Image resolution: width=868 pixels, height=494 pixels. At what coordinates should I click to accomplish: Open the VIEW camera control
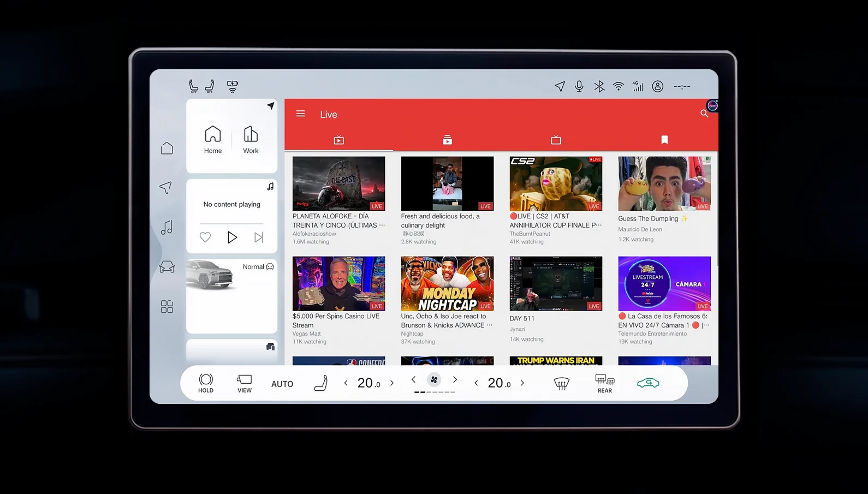point(245,383)
